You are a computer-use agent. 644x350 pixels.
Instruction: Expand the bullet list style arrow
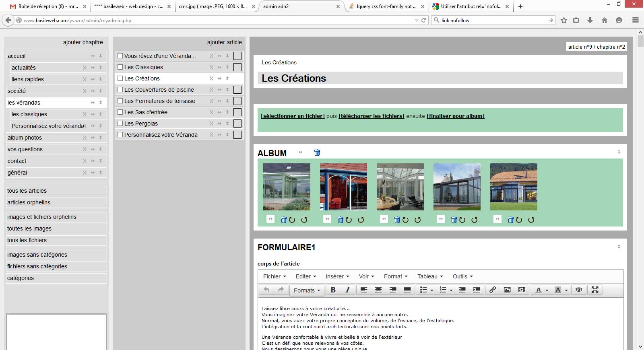click(x=432, y=290)
